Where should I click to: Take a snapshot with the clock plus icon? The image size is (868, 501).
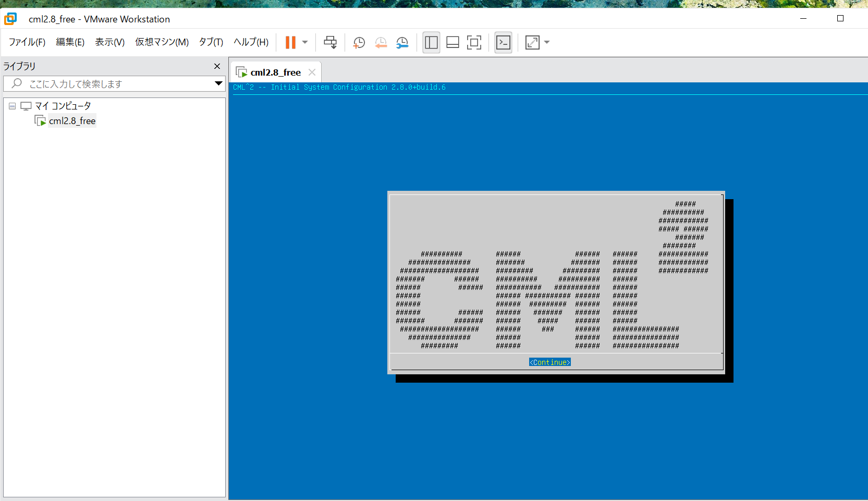coord(359,43)
